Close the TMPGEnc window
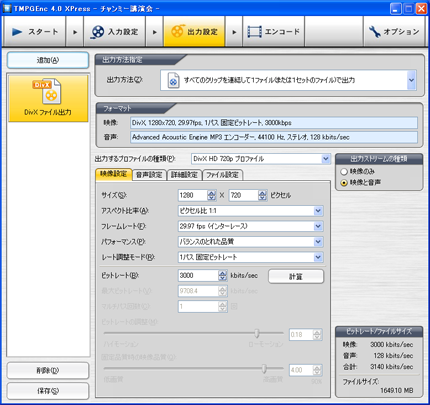430x405 pixels. (x=421, y=8)
